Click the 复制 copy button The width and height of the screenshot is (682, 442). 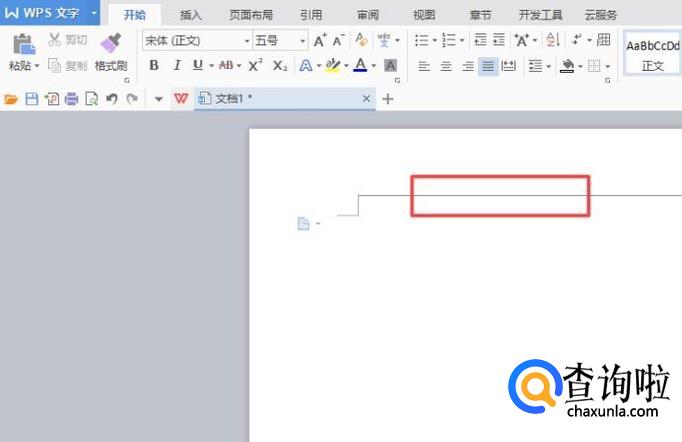(68, 65)
